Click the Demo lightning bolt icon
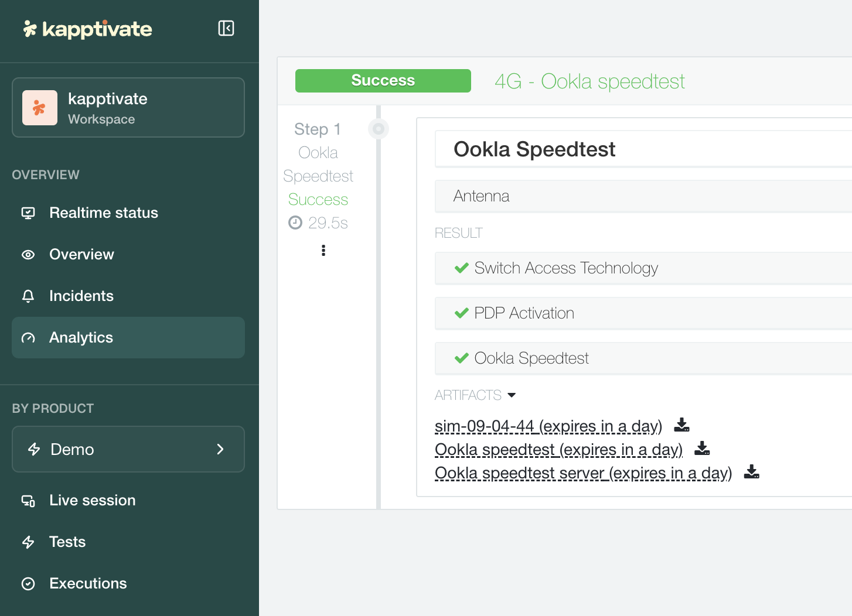Screen dimensions: 852x616 pos(34,449)
